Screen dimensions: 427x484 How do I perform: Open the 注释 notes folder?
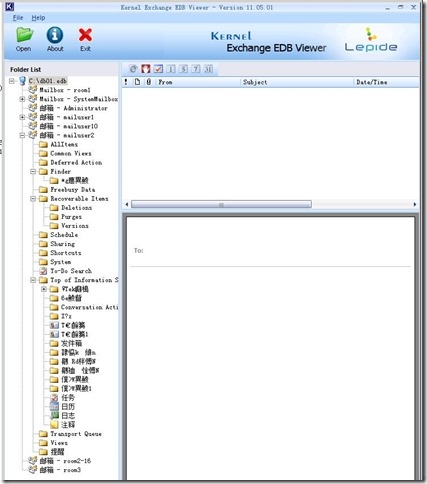[68, 424]
